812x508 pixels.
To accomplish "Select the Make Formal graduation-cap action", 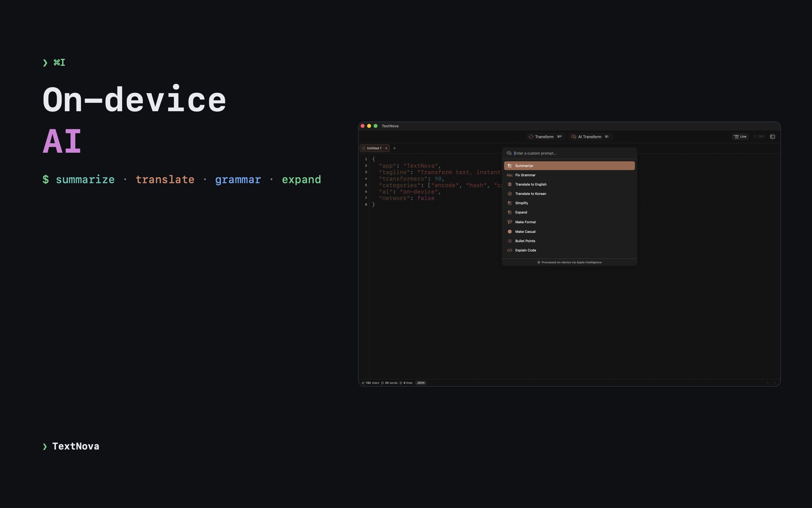I will [569, 222].
